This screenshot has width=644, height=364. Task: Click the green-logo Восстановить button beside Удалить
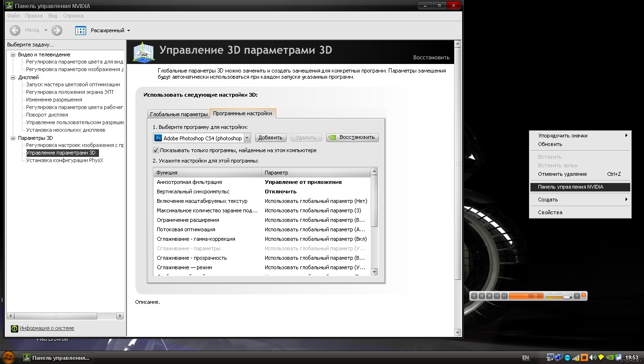click(x=352, y=137)
